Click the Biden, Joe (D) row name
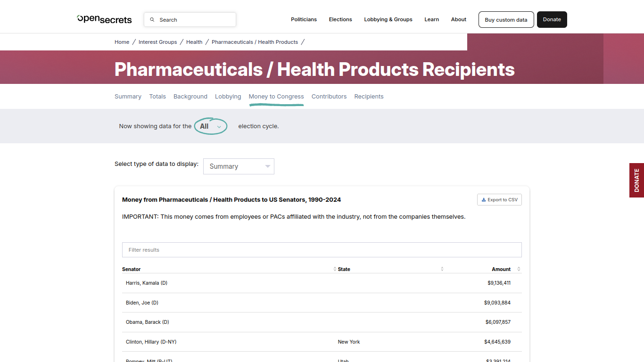 [x=142, y=303]
